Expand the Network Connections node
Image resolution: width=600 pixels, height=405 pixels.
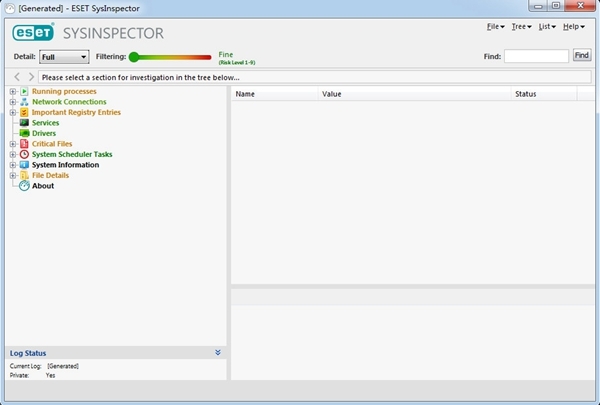[x=13, y=102]
